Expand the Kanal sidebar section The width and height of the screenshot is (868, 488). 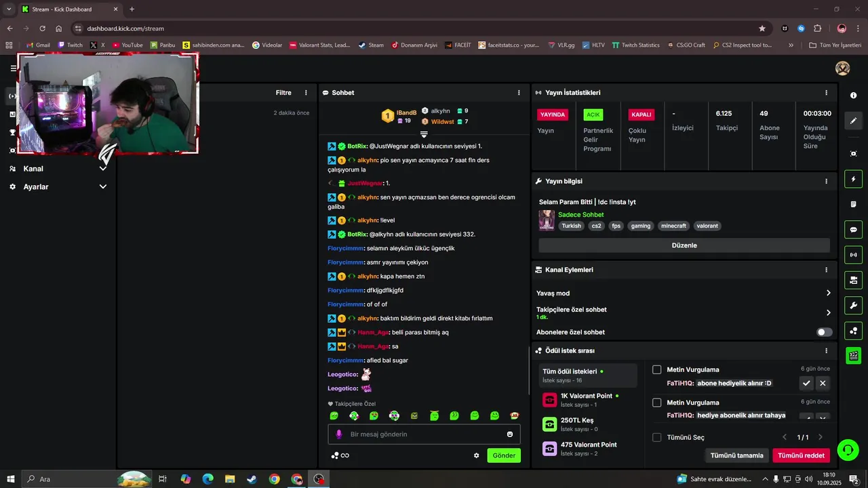103,169
